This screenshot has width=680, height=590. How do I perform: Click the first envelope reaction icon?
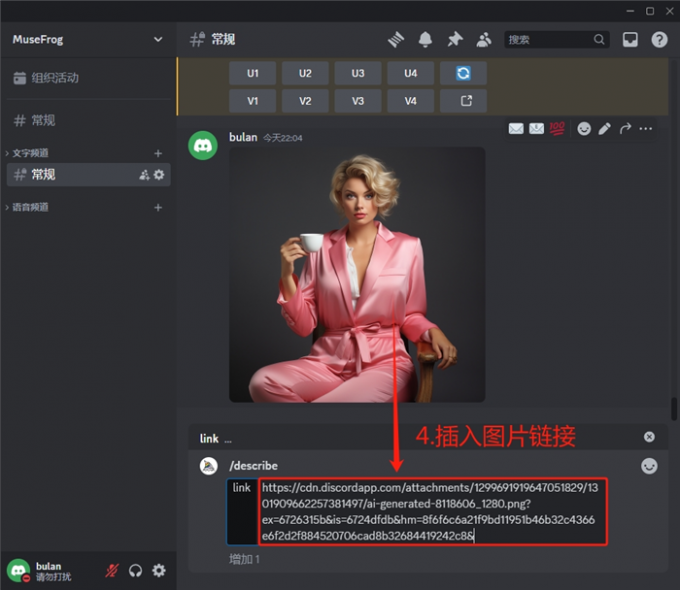[x=516, y=129]
